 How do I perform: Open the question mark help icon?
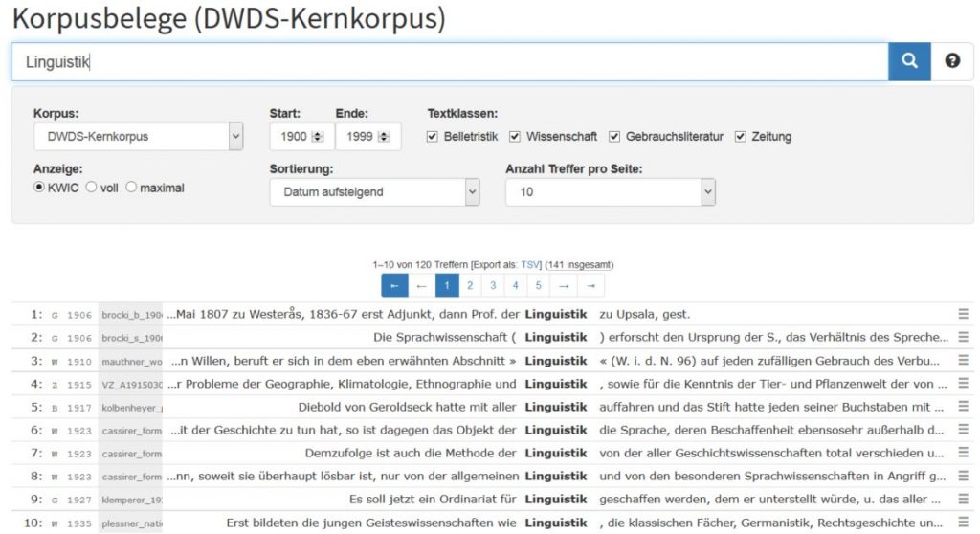(x=952, y=61)
